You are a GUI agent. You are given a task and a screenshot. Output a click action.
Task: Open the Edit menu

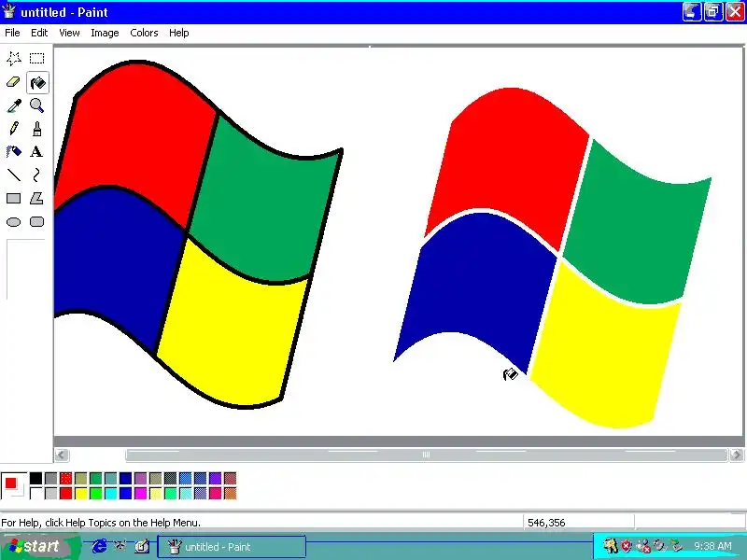(x=39, y=33)
